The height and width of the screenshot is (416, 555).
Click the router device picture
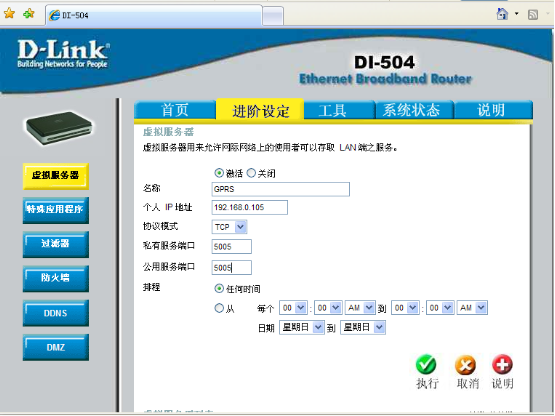59,128
